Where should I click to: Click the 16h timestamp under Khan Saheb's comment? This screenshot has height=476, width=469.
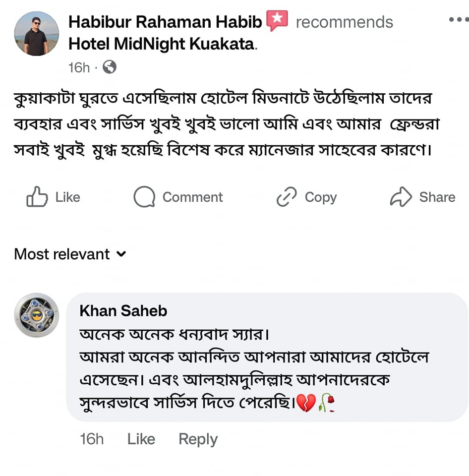(x=92, y=439)
